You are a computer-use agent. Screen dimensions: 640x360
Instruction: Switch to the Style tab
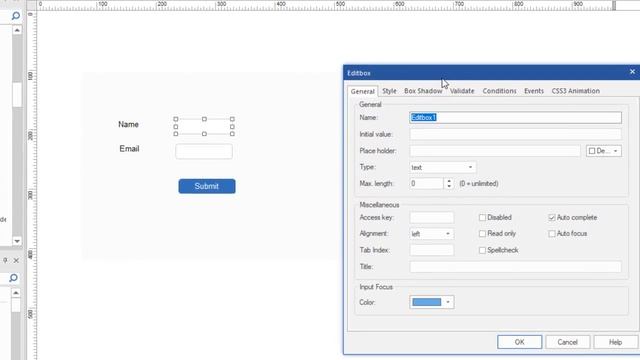click(x=389, y=91)
